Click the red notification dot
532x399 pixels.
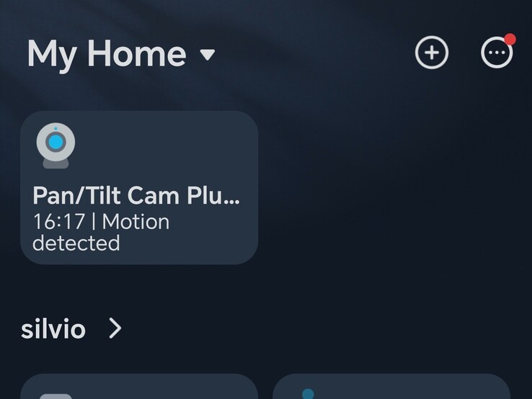pos(510,40)
